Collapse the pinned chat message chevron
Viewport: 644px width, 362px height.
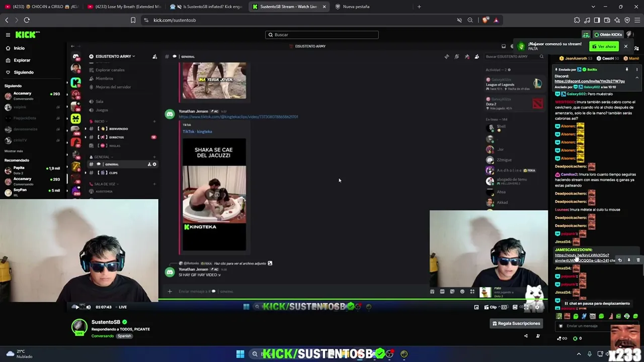tap(637, 77)
